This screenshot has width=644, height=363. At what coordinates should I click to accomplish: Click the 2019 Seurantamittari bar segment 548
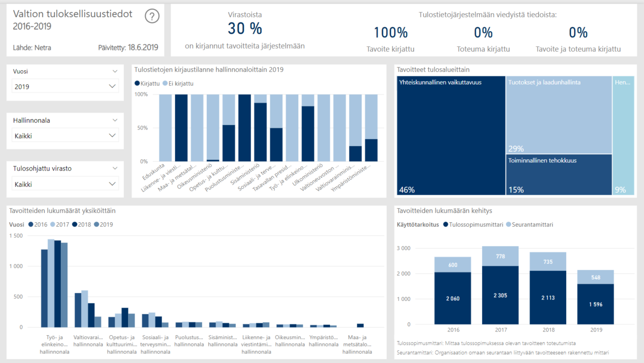click(x=595, y=277)
